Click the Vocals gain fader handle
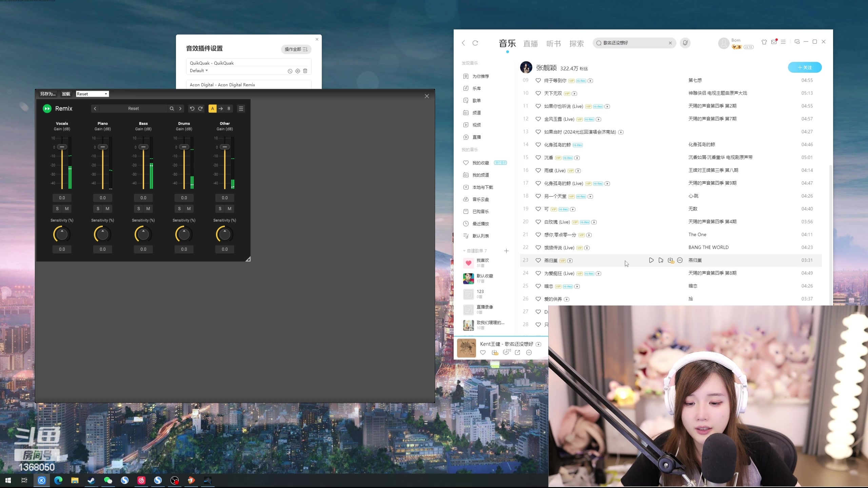The image size is (868, 488). 62,147
